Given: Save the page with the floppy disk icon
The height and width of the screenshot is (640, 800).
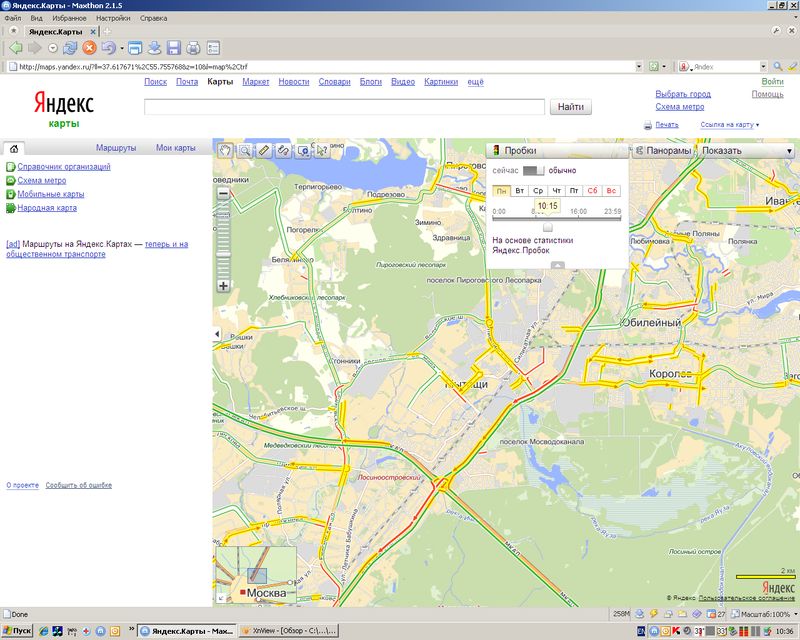Looking at the screenshot, I should pyautogui.click(x=174, y=48).
